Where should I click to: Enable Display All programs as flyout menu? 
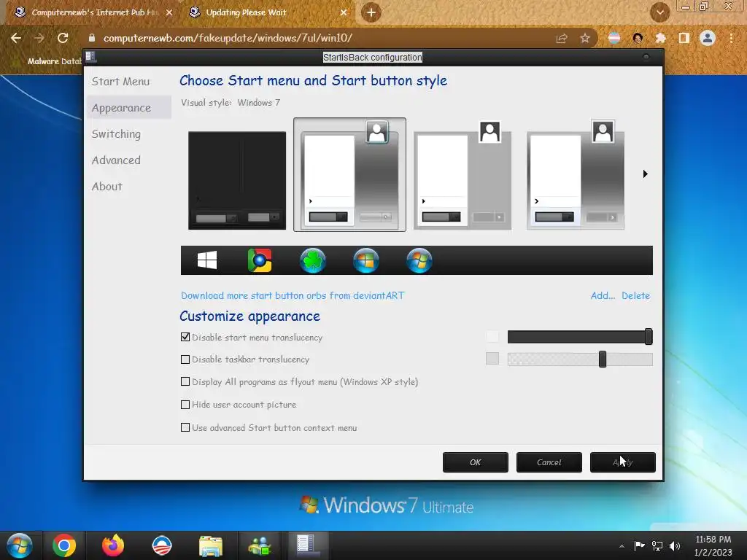(x=185, y=381)
